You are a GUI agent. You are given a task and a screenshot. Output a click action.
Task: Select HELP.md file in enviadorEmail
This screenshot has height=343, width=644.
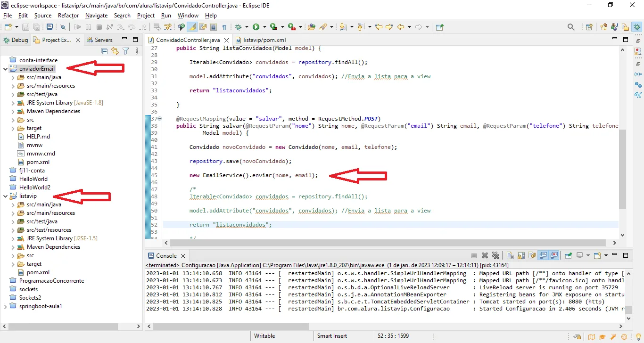click(38, 137)
